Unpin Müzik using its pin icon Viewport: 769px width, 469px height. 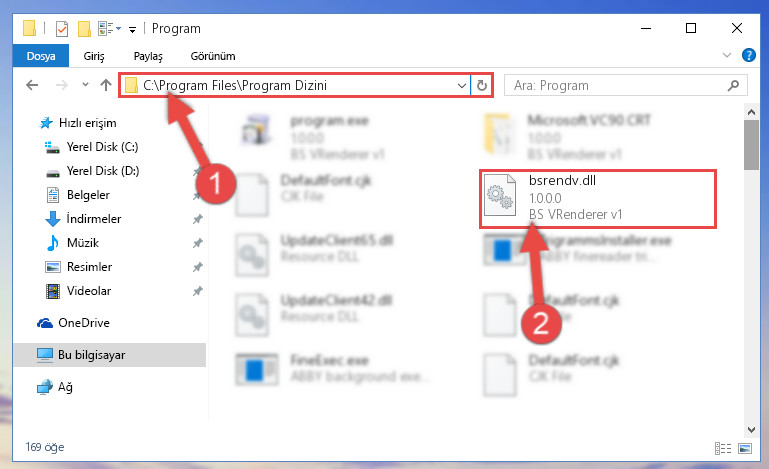click(198, 243)
